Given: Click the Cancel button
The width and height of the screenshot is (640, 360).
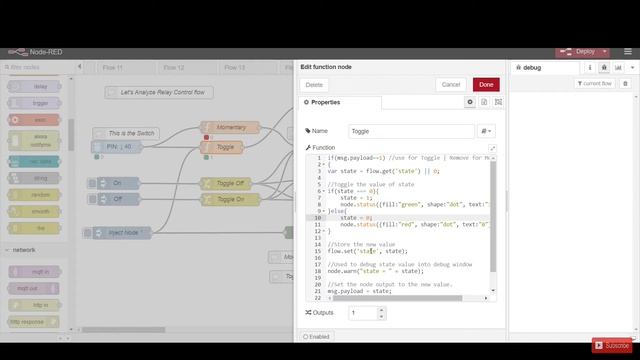Looking at the screenshot, I should tap(451, 84).
